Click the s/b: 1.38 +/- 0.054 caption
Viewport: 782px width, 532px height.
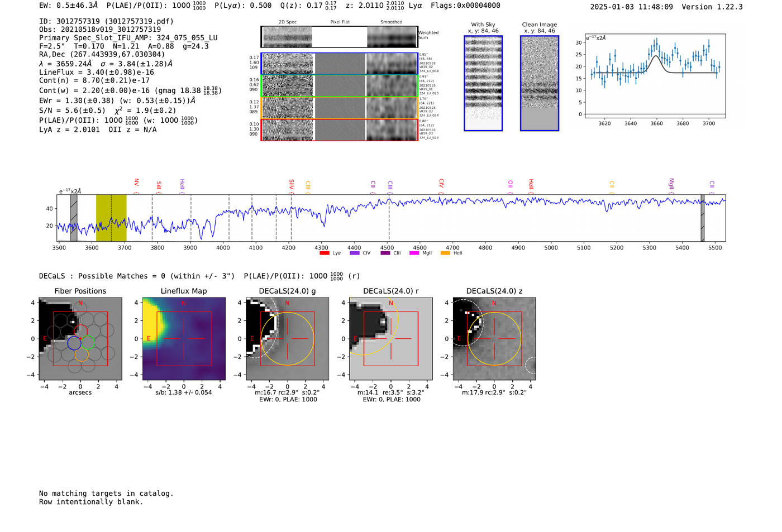pyautogui.click(x=184, y=392)
